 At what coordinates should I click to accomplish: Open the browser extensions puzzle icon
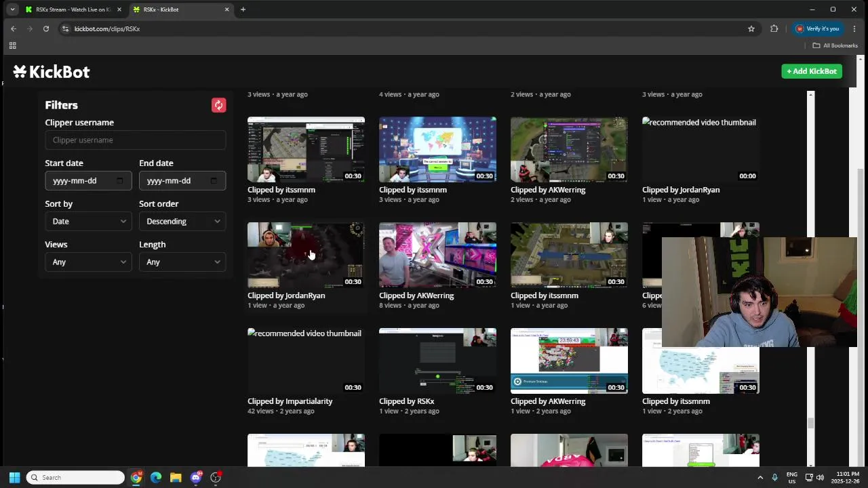tap(774, 28)
